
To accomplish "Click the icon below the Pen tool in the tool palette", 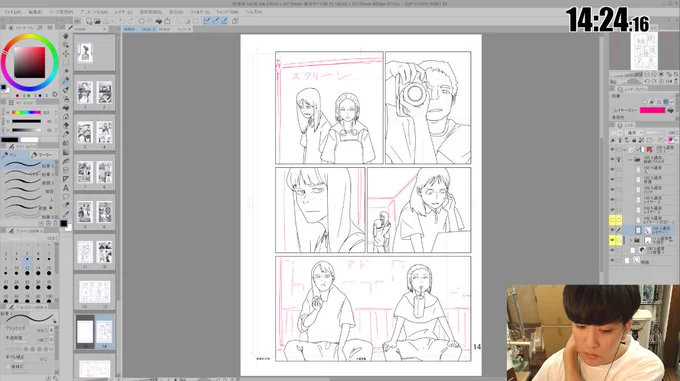I will coord(65,90).
